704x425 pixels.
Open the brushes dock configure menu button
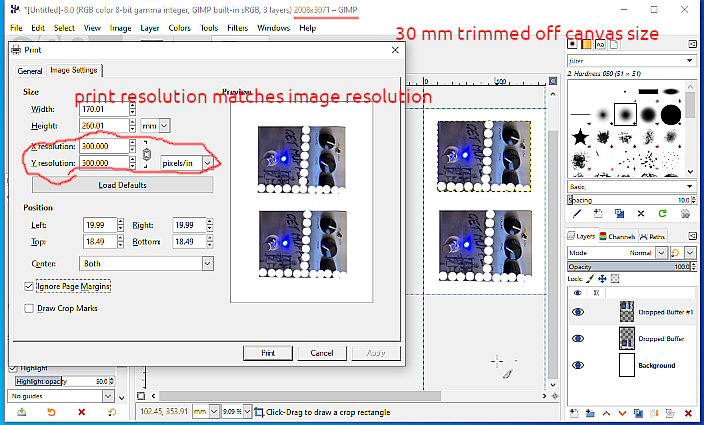click(692, 44)
